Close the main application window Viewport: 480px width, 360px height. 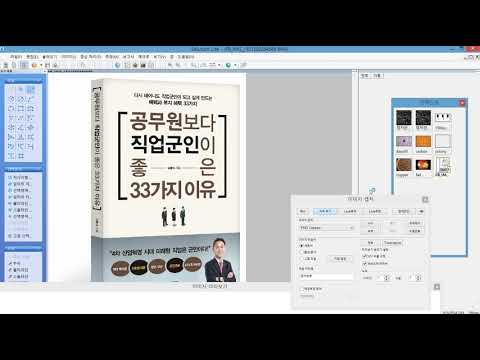(x=473, y=49)
